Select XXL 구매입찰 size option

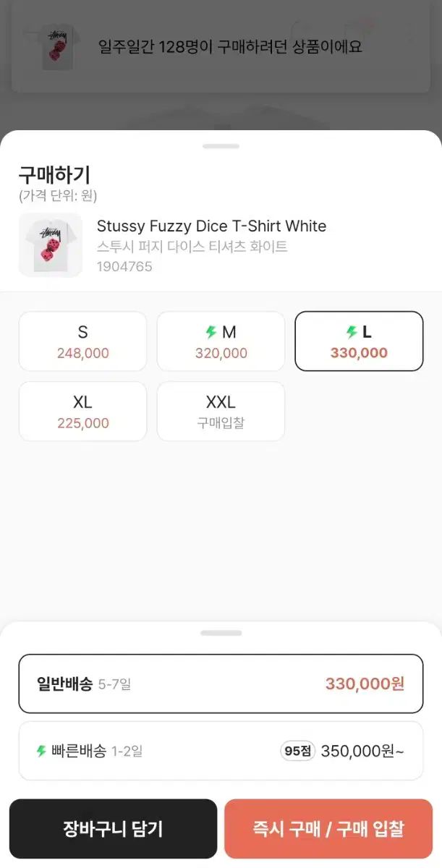[221, 412]
